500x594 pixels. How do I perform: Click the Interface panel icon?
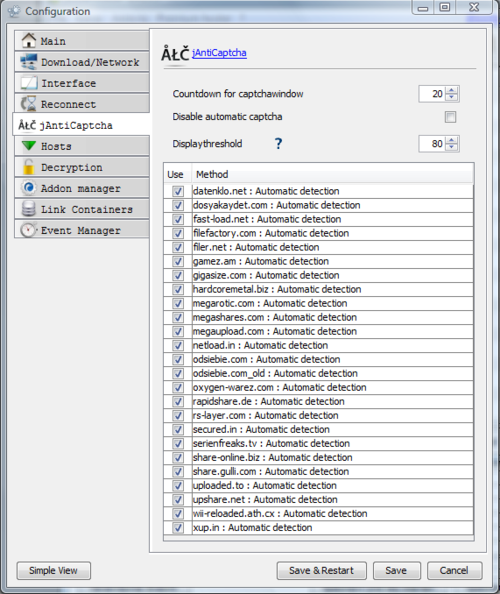coord(29,83)
